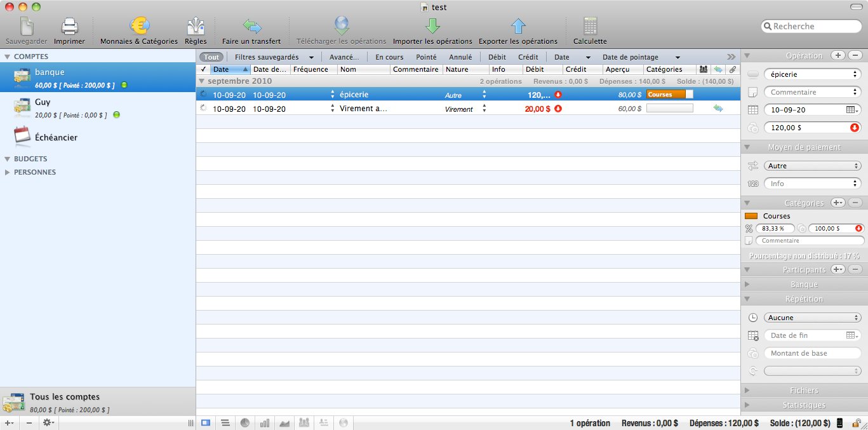
Task: Click the orange Courses color swatch
Action: point(751,216)
